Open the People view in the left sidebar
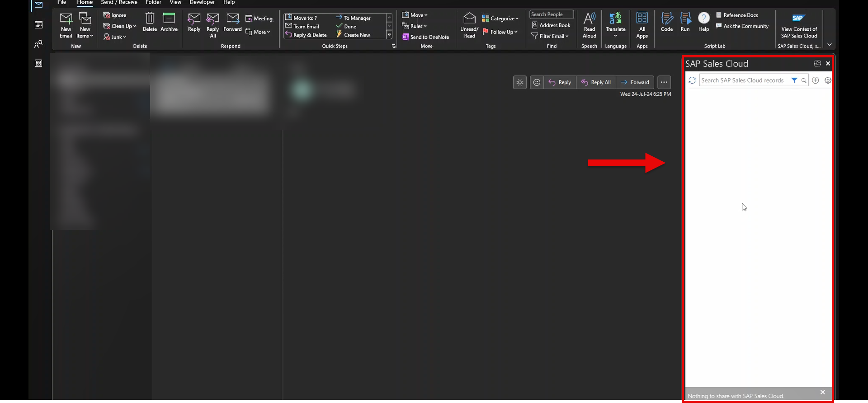The height and width of the screenshot is (403, 868). (x=38, y=44)
